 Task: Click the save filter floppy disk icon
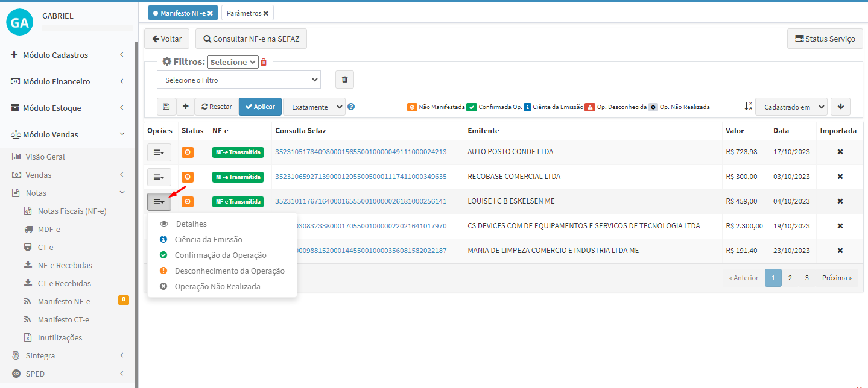coord(166,107)
